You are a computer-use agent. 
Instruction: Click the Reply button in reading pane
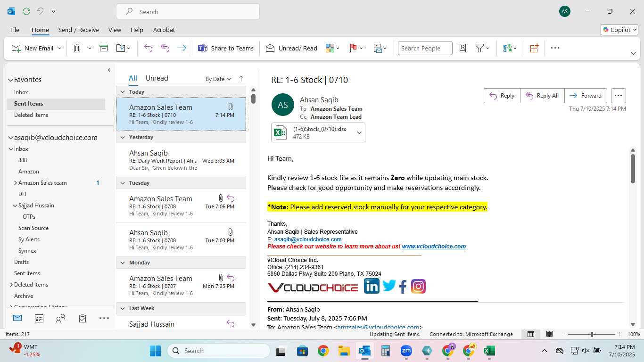(502, 96)
